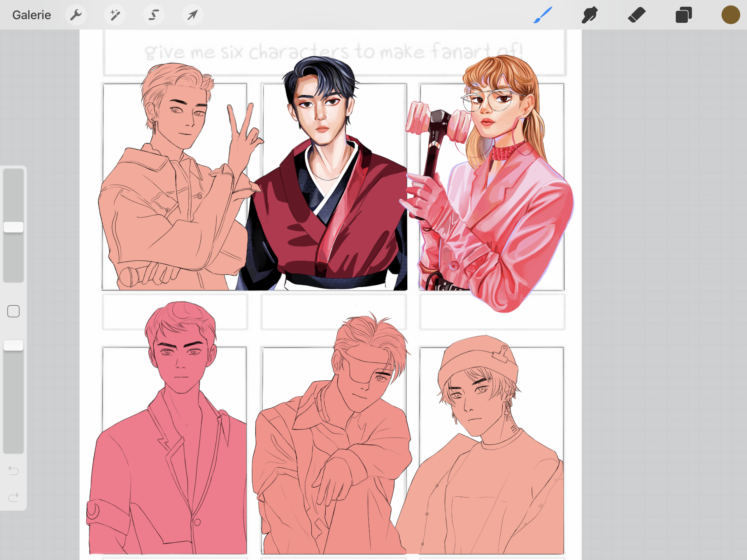Tap the pink jacket girl artwork panel

click(492, 187)
